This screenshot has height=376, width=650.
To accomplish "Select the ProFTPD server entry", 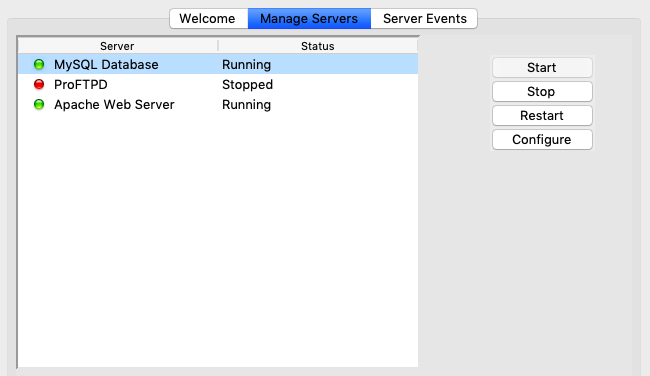I will [x=218, y=85].
